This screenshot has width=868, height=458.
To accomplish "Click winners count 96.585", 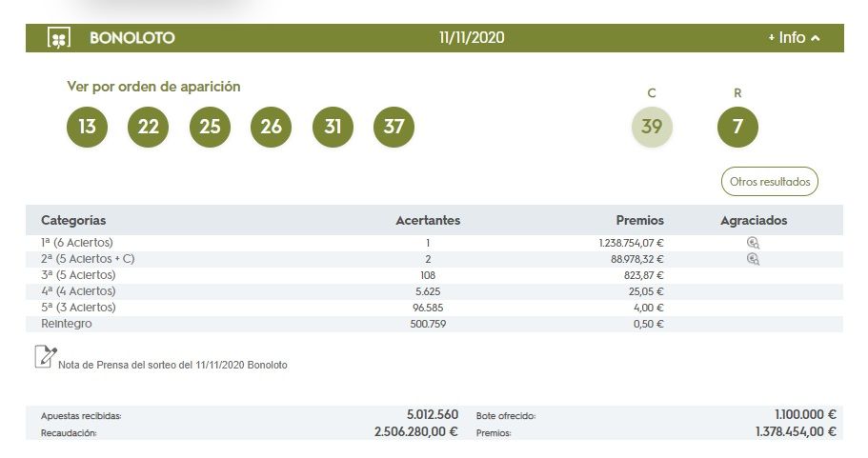I will click(428, 308).
